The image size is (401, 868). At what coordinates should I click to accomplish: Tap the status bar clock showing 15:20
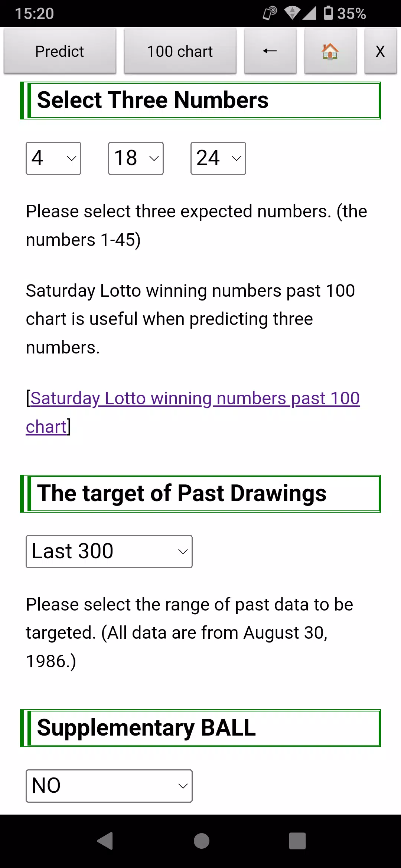[35, 14]
